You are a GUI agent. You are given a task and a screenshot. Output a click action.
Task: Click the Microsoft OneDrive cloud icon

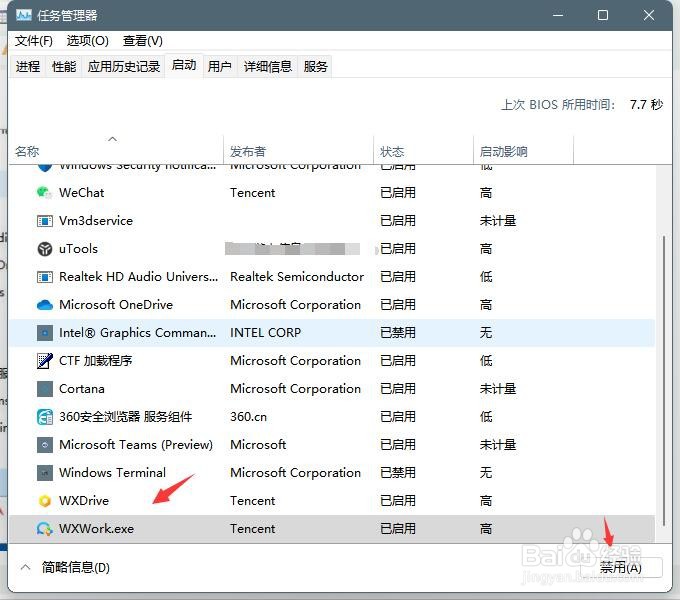pos(45,305)
